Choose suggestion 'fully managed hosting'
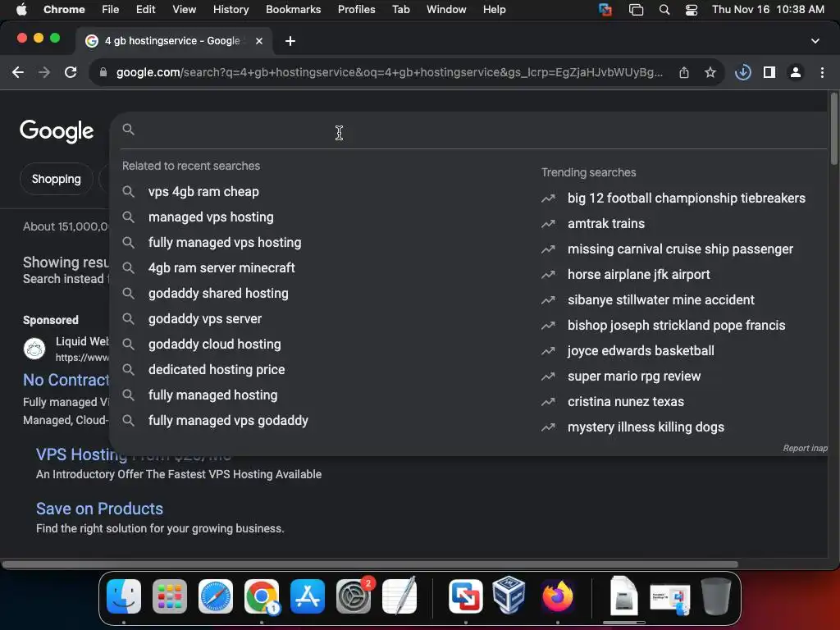 (212, 395)
